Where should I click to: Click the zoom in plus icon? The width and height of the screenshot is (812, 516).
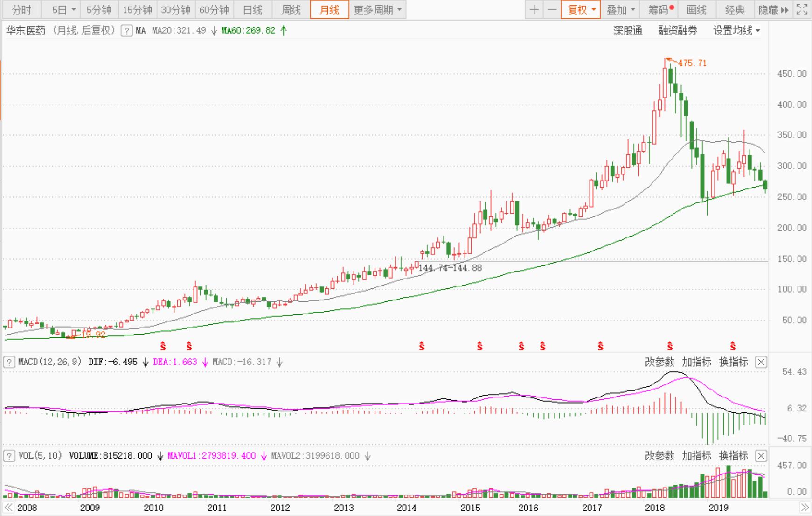[x=534, y=10]
